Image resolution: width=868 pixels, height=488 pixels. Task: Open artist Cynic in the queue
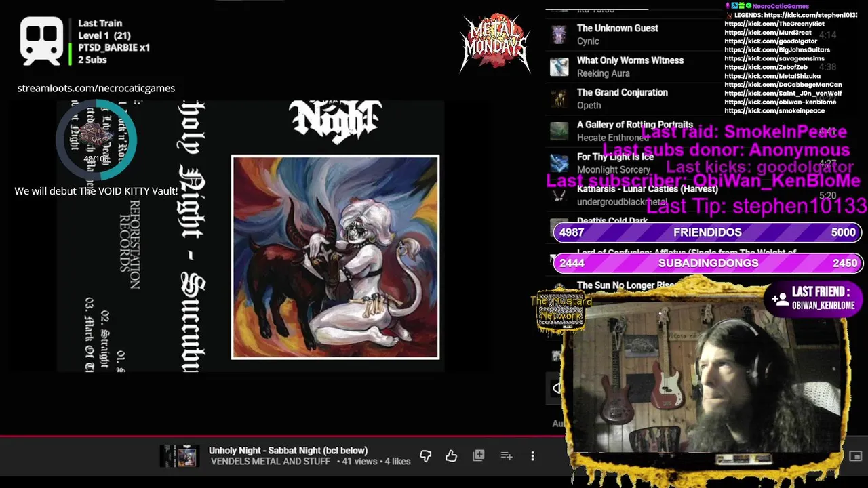tap(588, 41)
